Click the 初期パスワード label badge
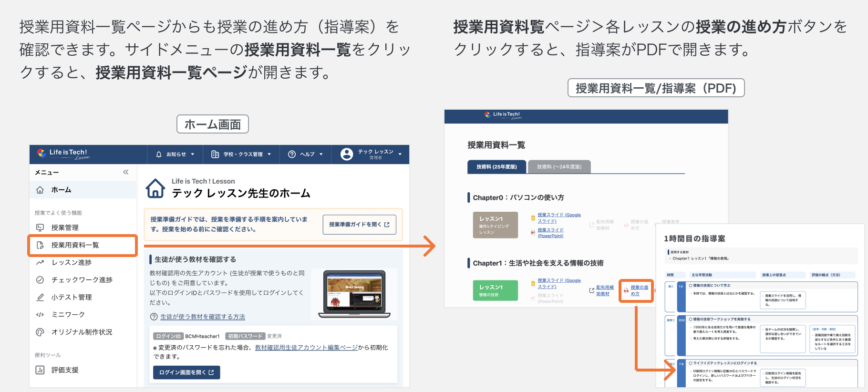 click(245, 336)
